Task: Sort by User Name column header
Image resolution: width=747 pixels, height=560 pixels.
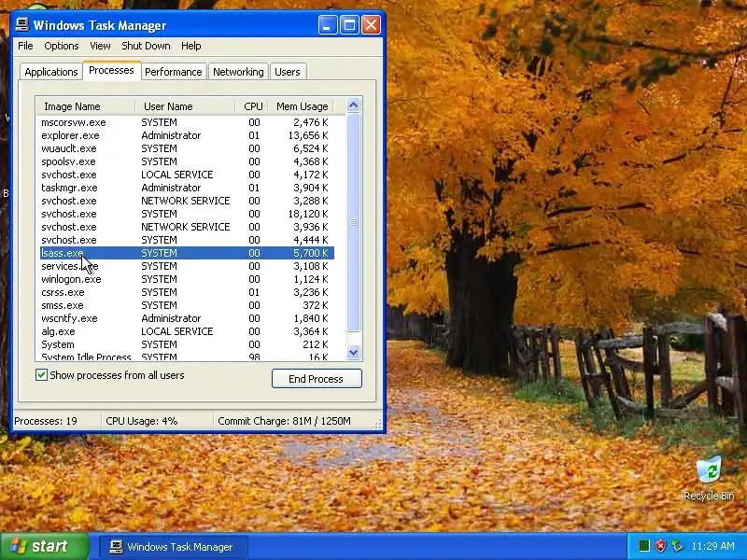Action: tap(185, 106)
